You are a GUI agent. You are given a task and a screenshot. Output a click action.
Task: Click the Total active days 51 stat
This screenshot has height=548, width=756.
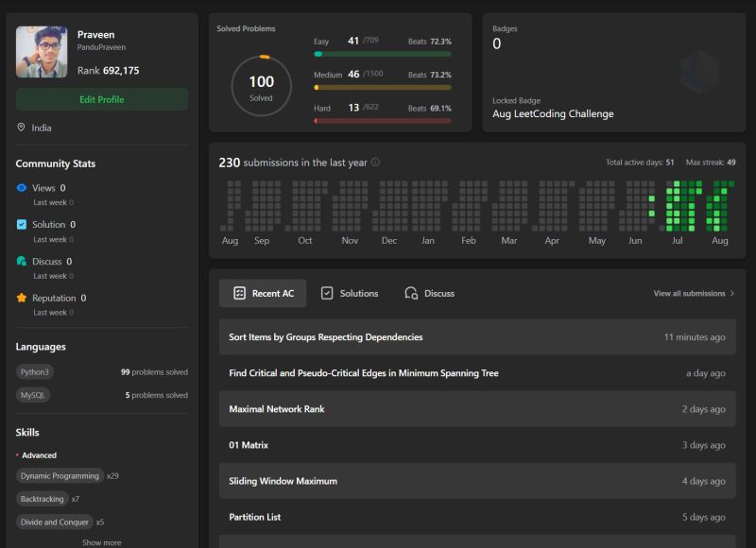pos(640,163)
